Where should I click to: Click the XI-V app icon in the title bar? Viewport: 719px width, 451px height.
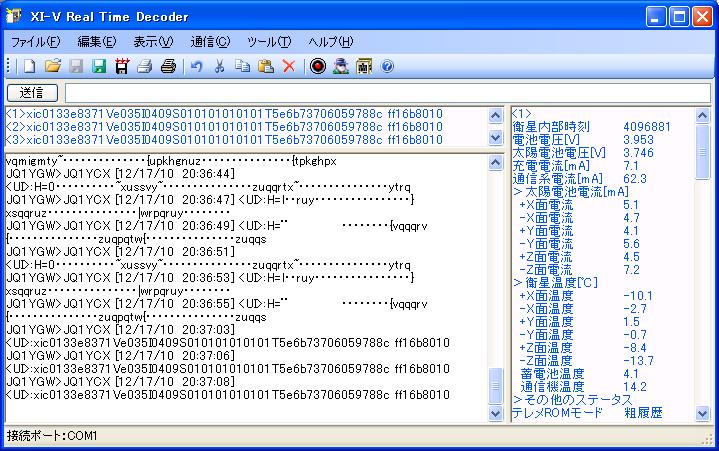14,16
